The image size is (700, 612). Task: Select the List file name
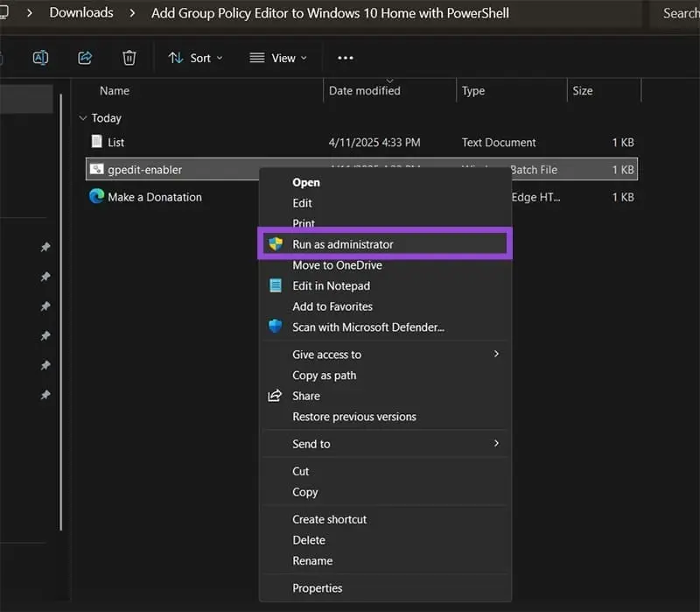(x=115, y=142)
